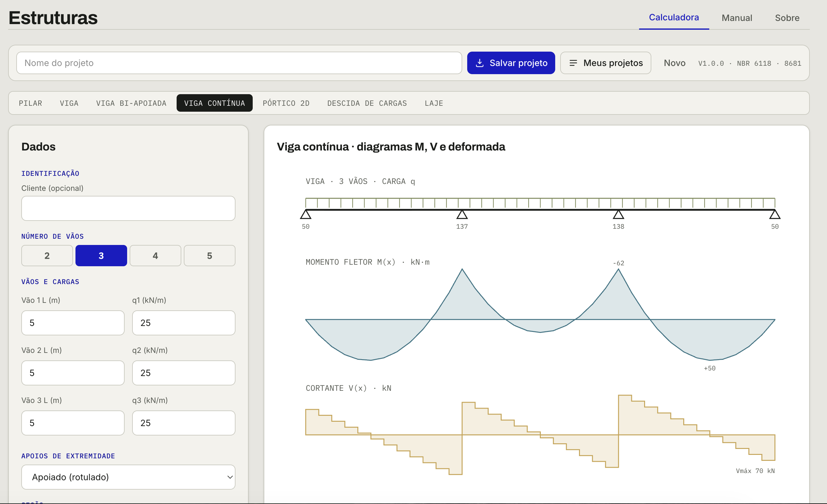The height and width of the screenshot is (504, 827).
Task: Click the CORTANTE V(x) · kN heading
Action: click(x=349, y=388)
